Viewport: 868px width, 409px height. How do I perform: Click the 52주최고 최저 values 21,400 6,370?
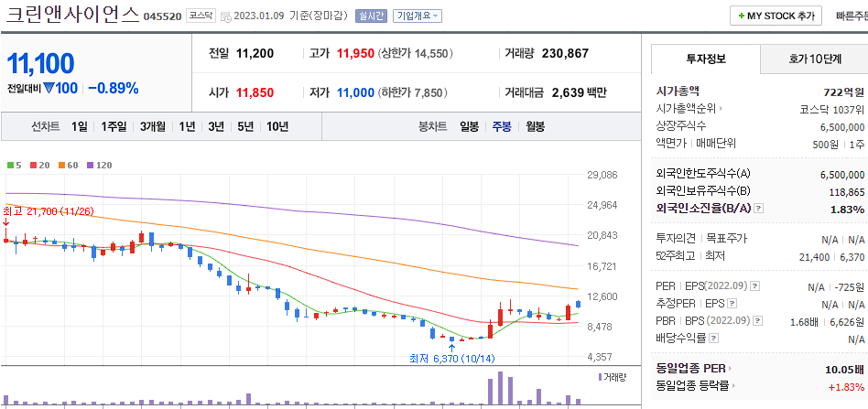(832, 256)
